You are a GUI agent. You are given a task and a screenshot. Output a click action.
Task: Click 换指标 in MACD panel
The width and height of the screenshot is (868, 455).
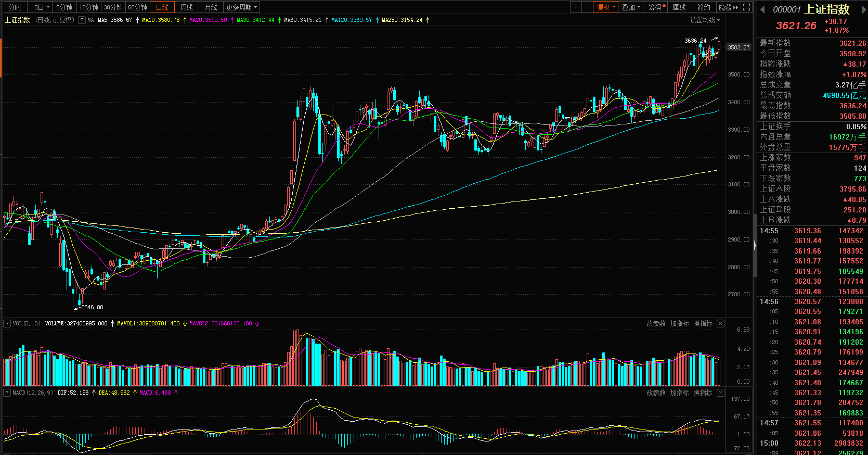[x=703, y=393]
